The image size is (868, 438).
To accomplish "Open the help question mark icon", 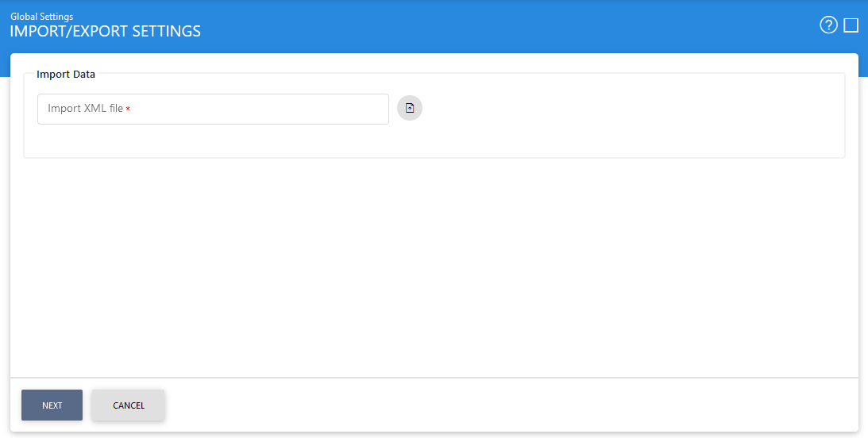I will [828, 25].
